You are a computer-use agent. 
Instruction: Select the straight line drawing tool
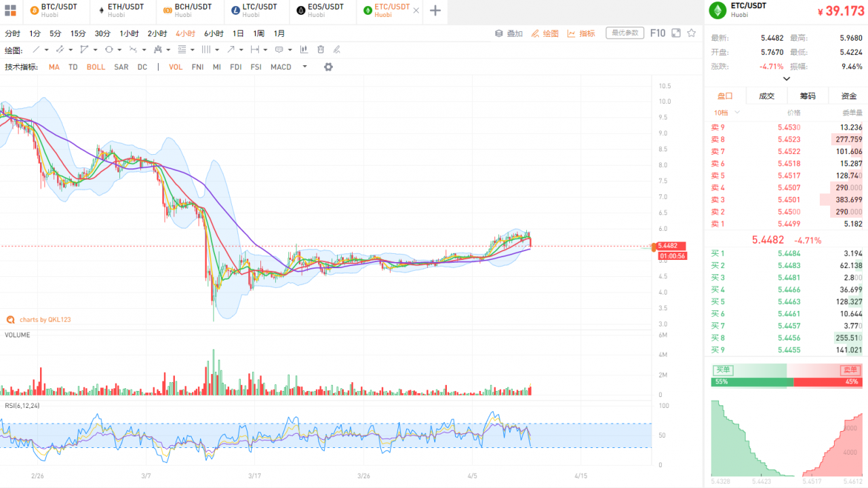pyautogui.click(x=36, y=50)
